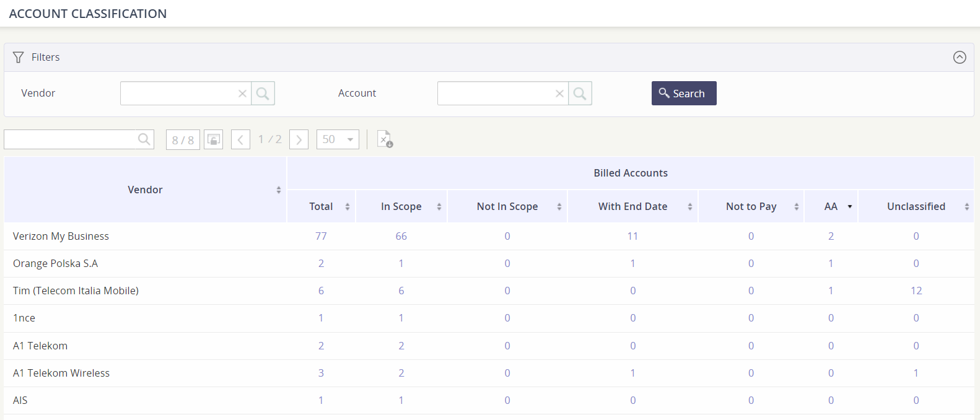
Task: Open Verizon With End Date 11
Action: tap(632, 236)
